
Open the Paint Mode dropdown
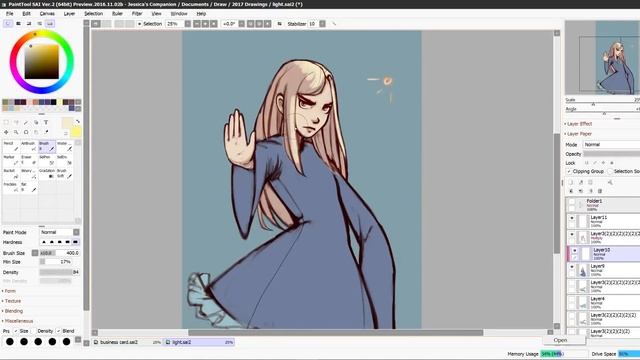click(x=60, y=232)
